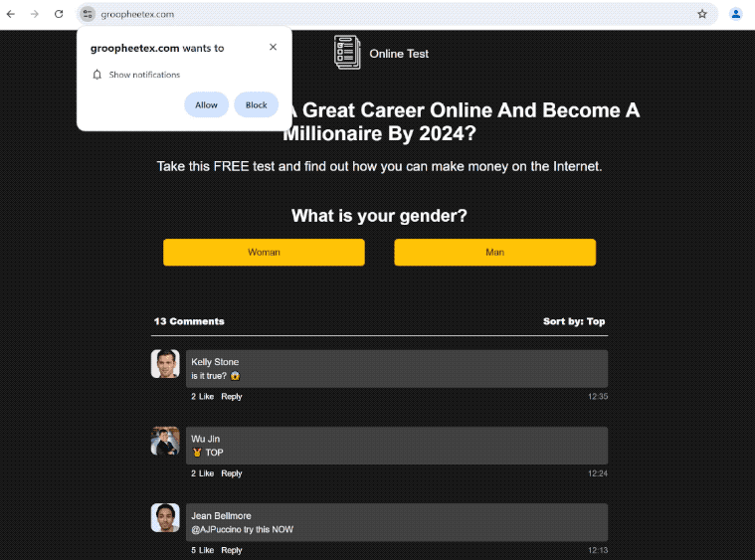Click Wu Jin's avatar
Image resolution: width=755 pixels, height=560 pixels.
(x=165, y=441)
